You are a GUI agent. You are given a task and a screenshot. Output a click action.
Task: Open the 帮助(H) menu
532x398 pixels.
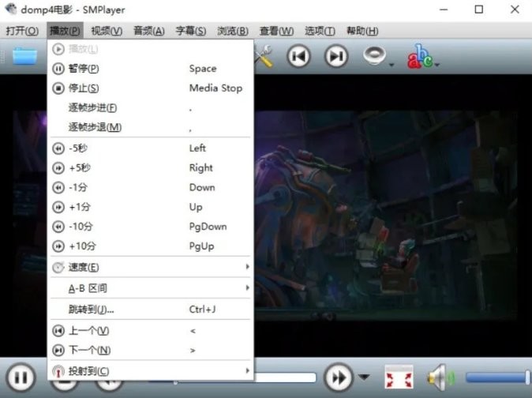coord(362,31)
